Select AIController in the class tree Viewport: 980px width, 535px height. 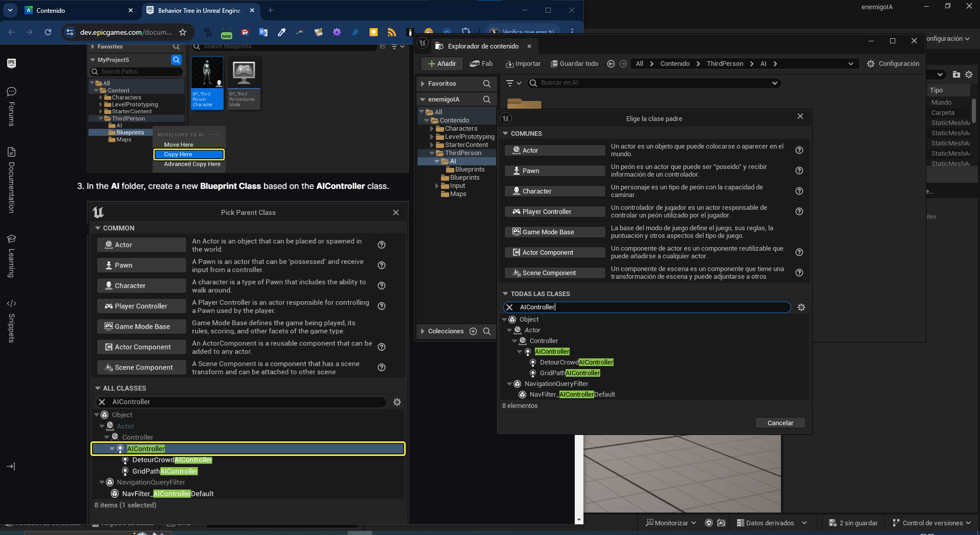pyautogui.click(x=552, y=352)
